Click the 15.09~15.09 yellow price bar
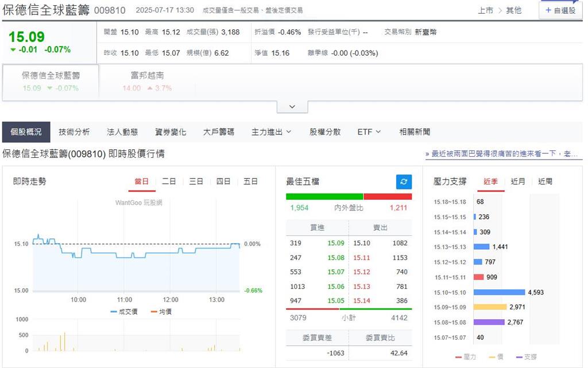The image size is (588, 368). point(490,307)
